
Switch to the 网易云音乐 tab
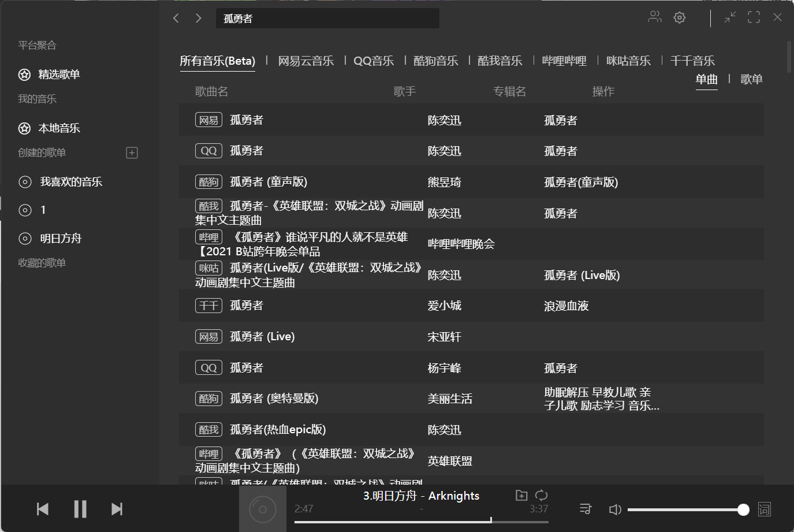pyautogui.click(x=306, y=61)
